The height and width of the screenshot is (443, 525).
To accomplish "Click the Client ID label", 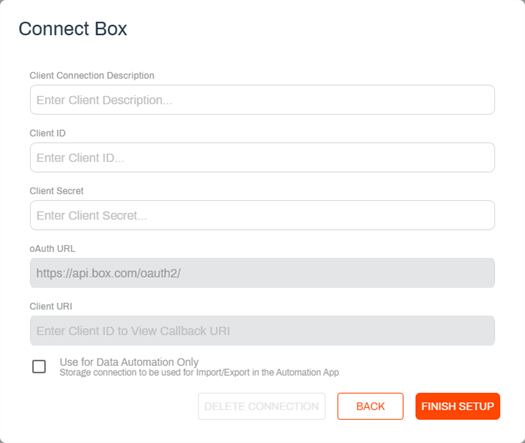I will pyautogui.click(x=48, y=133).
